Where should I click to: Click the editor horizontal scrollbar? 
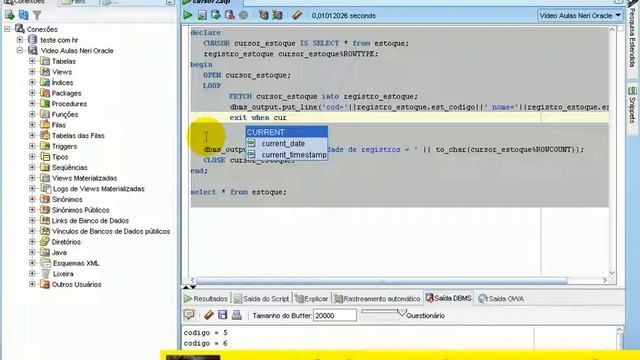coord(382,280)
